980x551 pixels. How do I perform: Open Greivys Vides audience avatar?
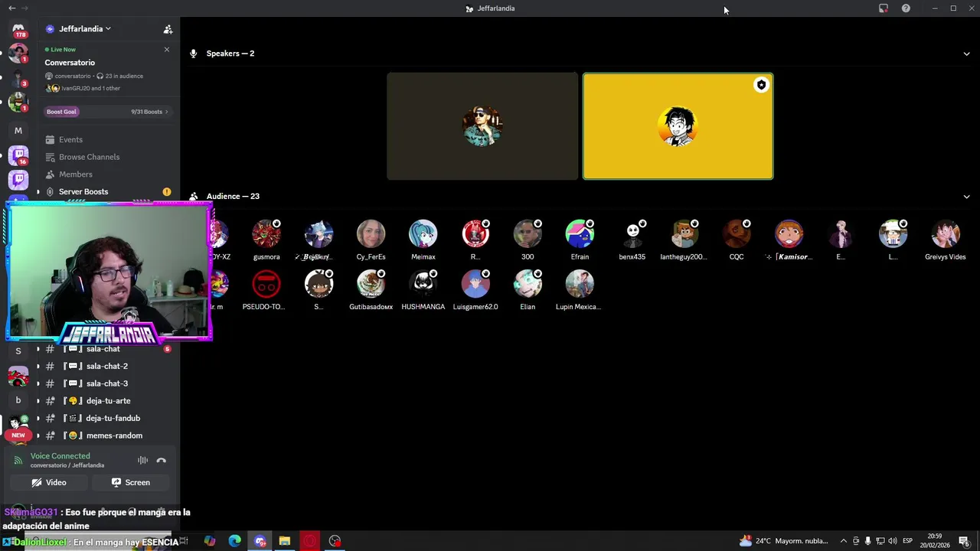pos(945,234)
